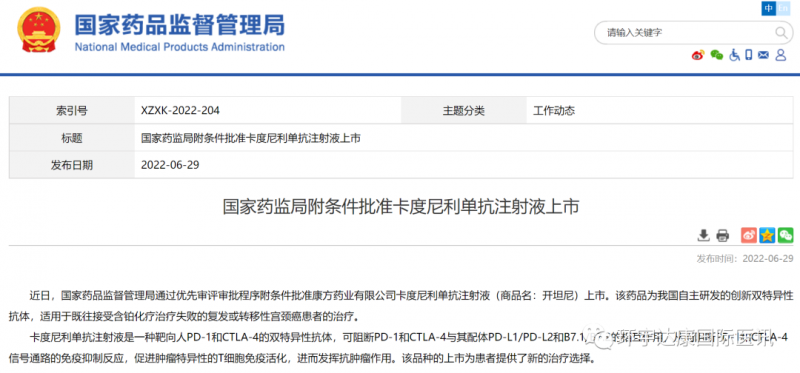Click National Medical Products Administration text

pos(180,47)
